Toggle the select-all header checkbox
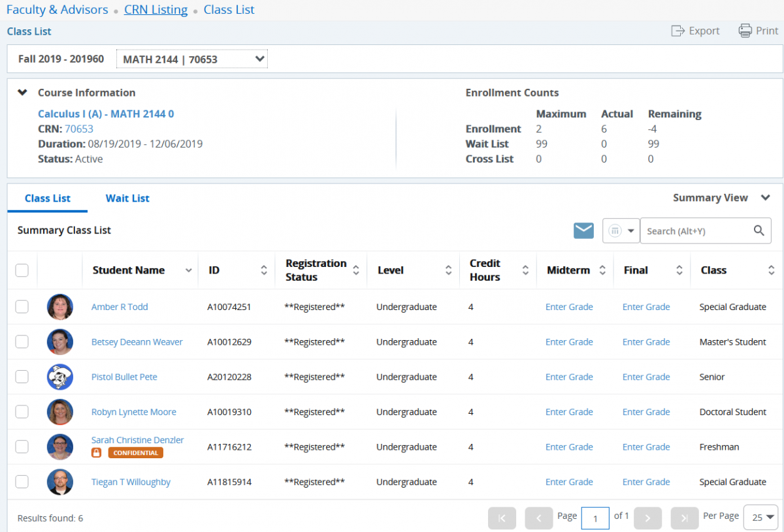 [22, 270]
